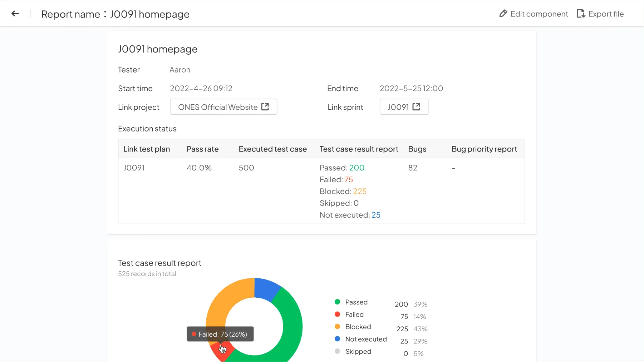The width and height of the screenshot is (644, 362).
Task: Click the green Passed legend dot
Action: pos(337,302)
